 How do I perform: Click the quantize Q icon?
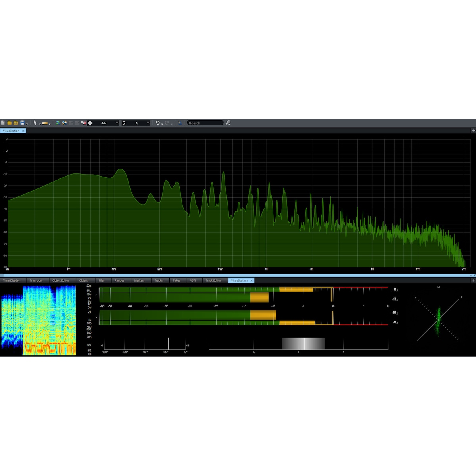point(124,123)
